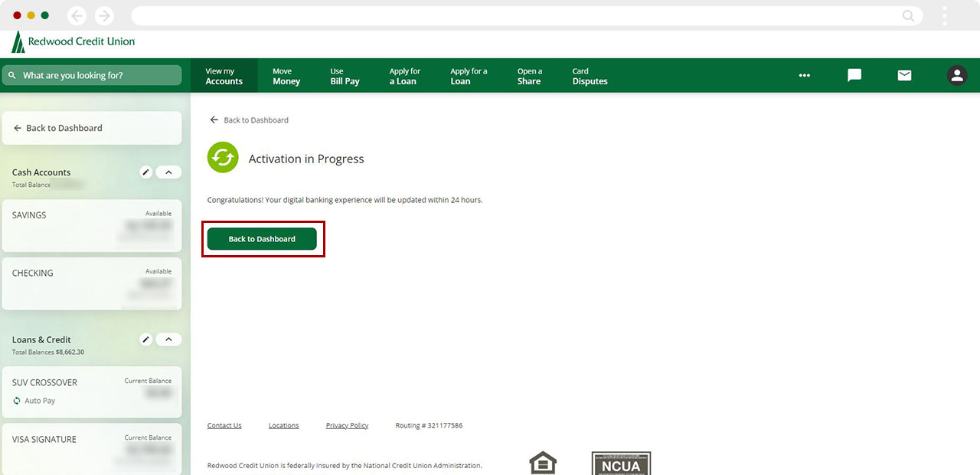Open the user profile icon
This screenshot has width=980, height=475.
coord(957,75)
